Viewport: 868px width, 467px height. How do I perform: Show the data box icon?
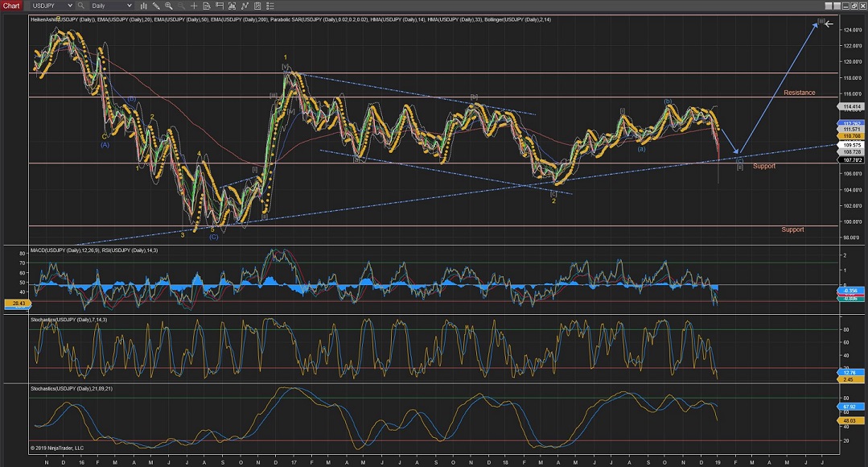(207, 6)
